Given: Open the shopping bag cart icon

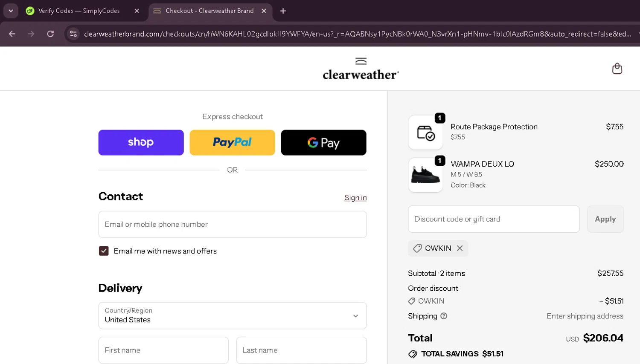Looking at the screenshot, I should pyautogui.click(x=617, y=69).
